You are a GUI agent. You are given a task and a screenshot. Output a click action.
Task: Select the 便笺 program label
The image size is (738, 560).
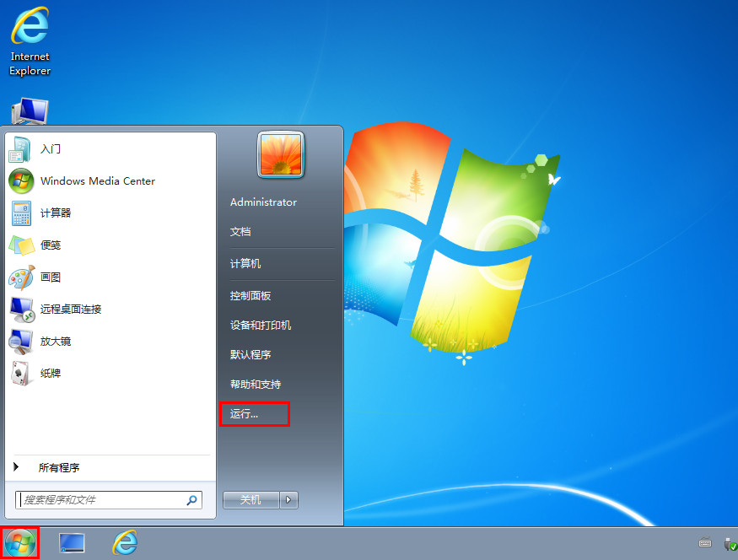click(x=51, y=245)
